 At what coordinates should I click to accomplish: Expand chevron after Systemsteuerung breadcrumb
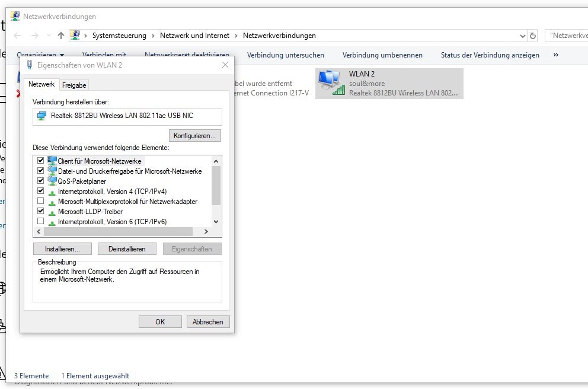153,36
